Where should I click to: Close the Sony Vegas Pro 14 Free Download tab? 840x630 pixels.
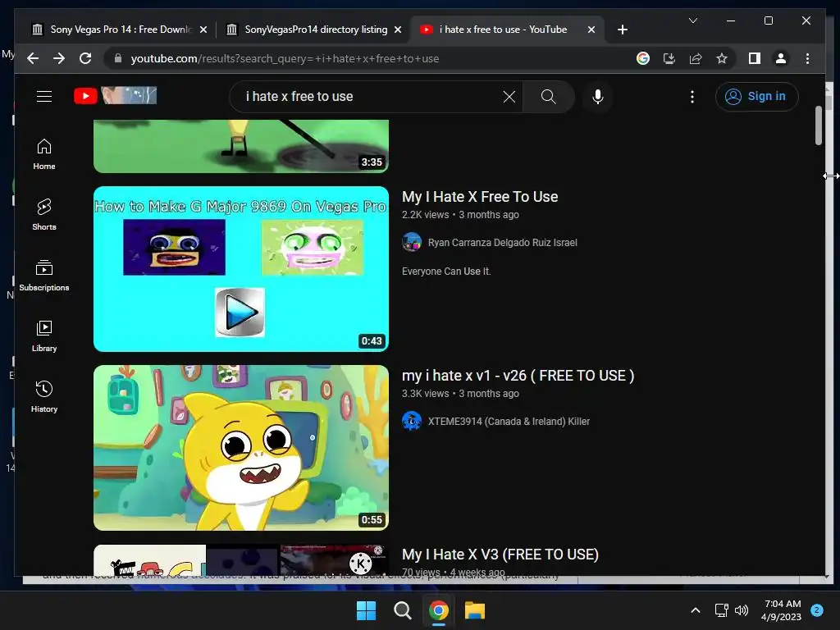[x=203, y=30]
